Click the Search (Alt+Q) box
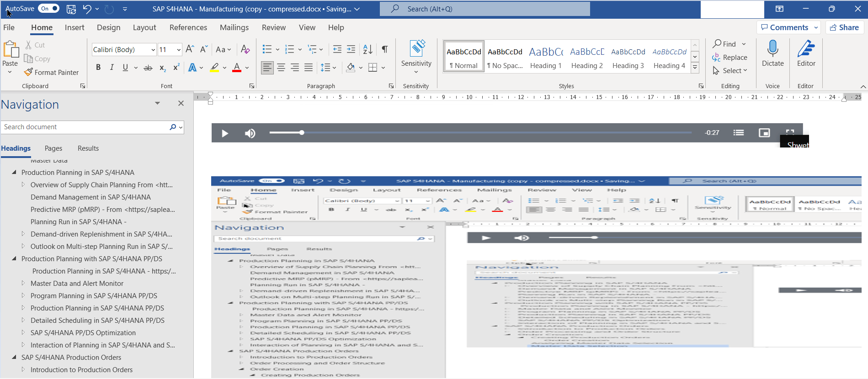Viewport: 868px width, 379px height. (485, 9)
